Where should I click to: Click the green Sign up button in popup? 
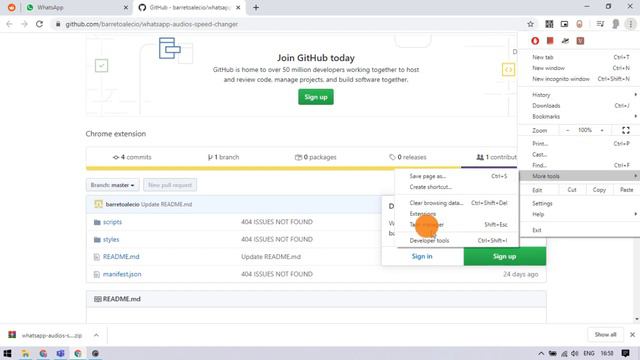[504, 256]
